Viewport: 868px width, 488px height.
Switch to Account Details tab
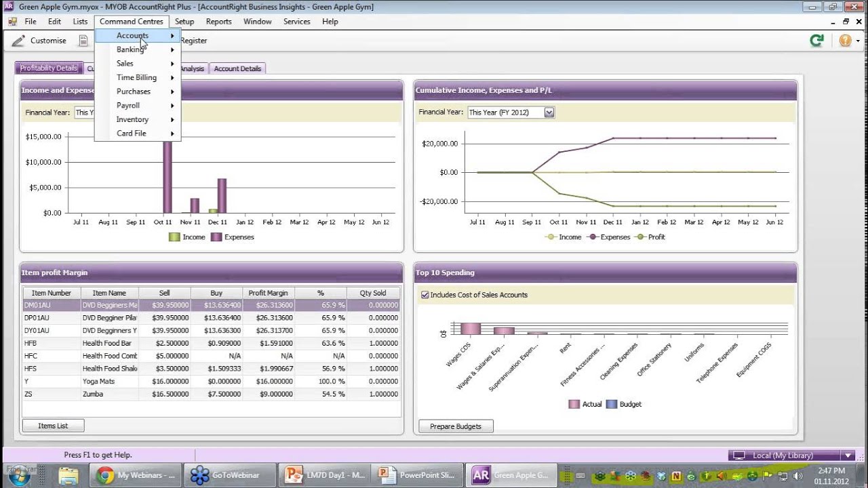click(x=237, y=68)
